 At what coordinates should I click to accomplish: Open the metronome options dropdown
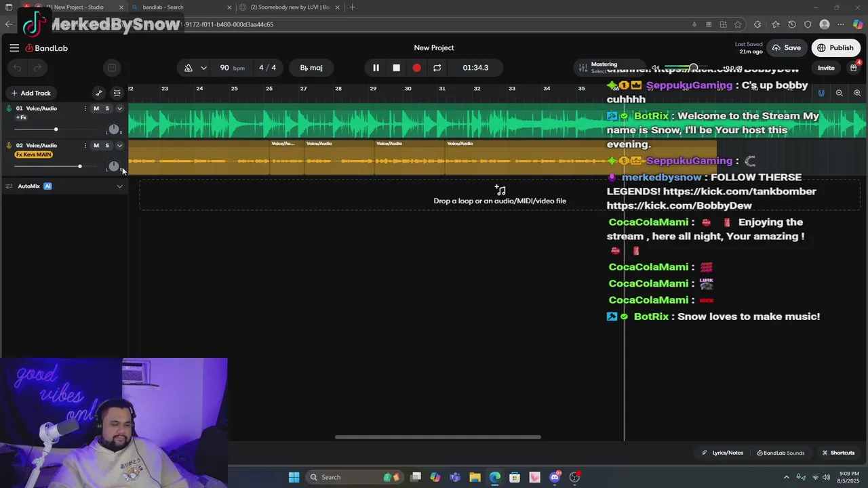pos(203,68)
